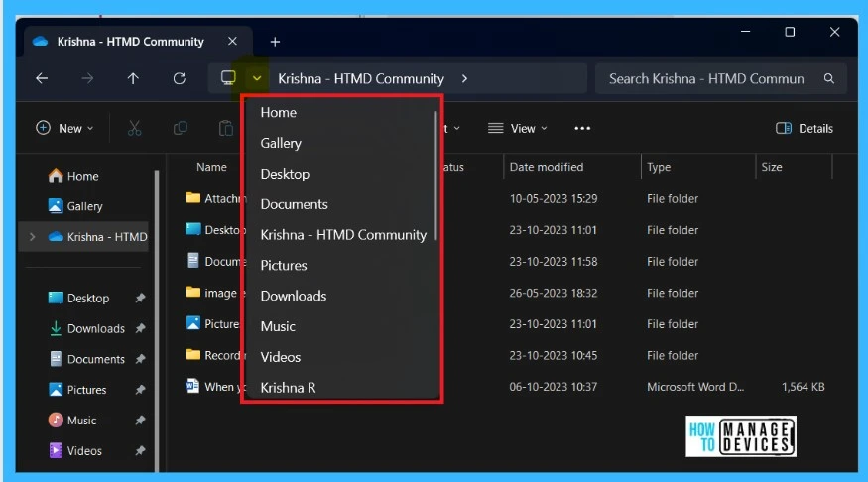This screenshot has width=868, height=482.
Task: Collapse the address bar location dropdown chevron
Action: click(x=257, y=78)
